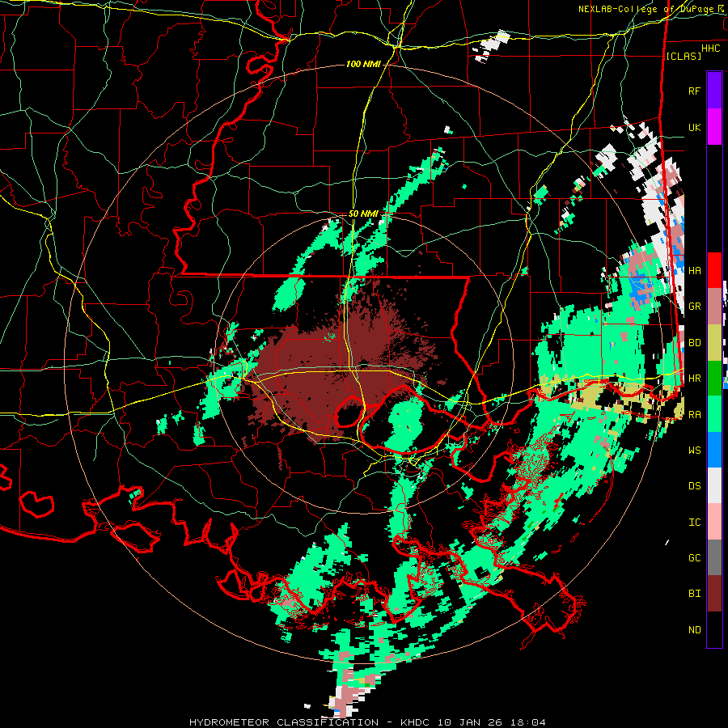The height and width of the screenshot is (728, 728).
Task: Click the GR legend label
Action: (x=694, y=307)
